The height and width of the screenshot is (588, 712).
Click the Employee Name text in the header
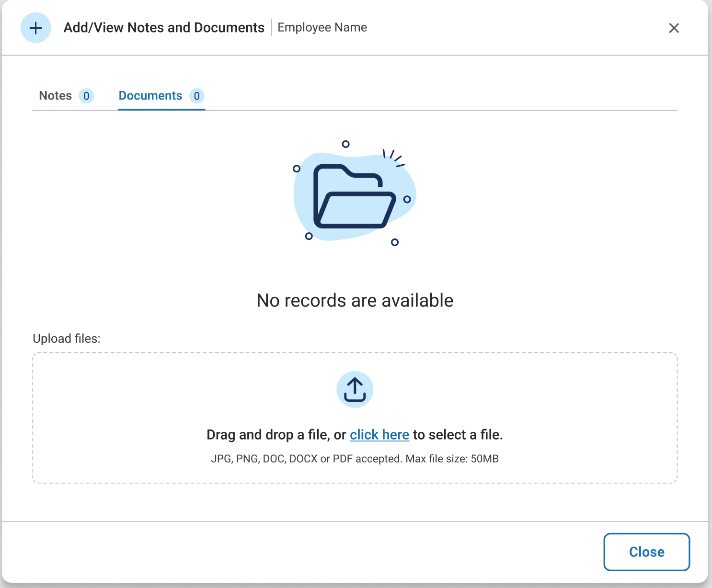[x=322, y=28]
